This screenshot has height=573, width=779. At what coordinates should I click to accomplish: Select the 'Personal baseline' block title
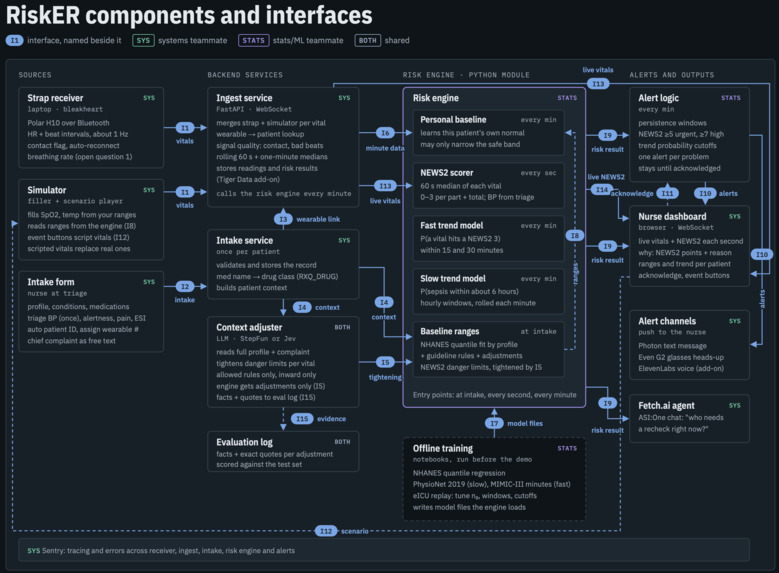[453, 119]
